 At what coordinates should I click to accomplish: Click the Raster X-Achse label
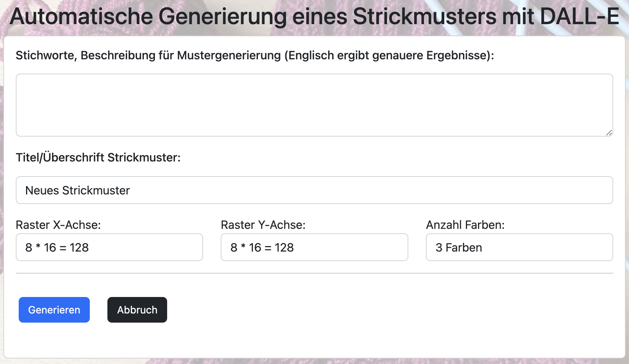click(58, 225)
